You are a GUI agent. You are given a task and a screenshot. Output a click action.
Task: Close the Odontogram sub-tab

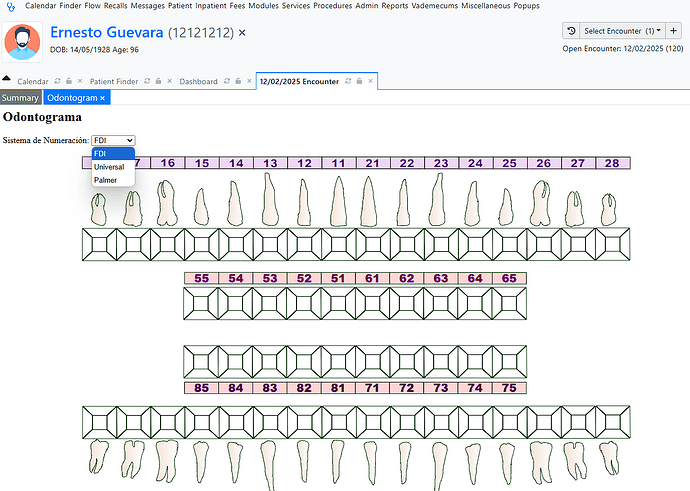click(102, 98)
